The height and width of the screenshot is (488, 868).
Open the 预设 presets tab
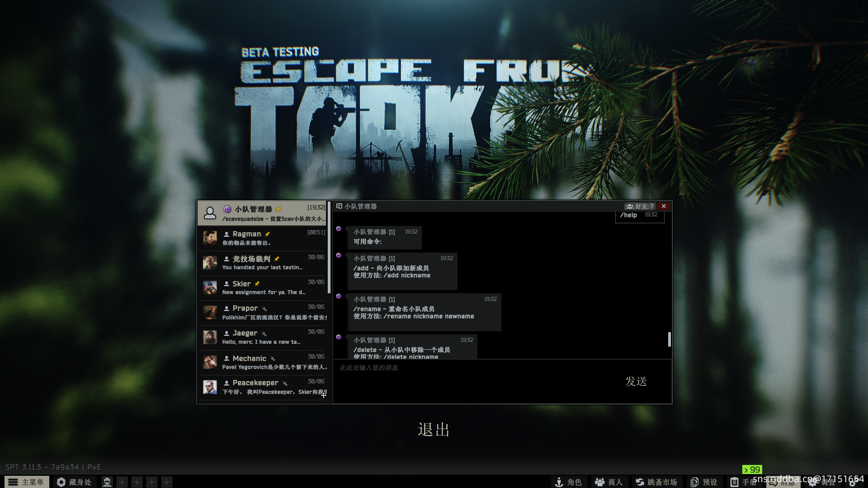704,482
